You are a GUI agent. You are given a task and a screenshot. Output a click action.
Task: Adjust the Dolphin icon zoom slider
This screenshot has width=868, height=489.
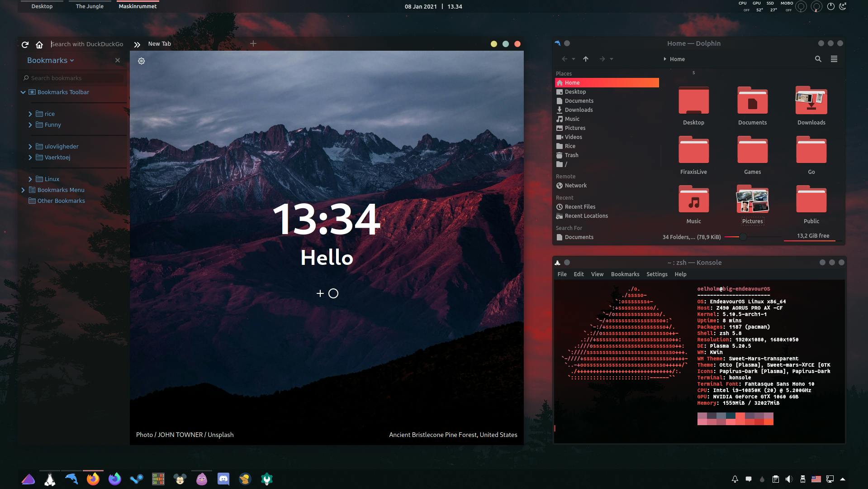(x=743, y=237)
